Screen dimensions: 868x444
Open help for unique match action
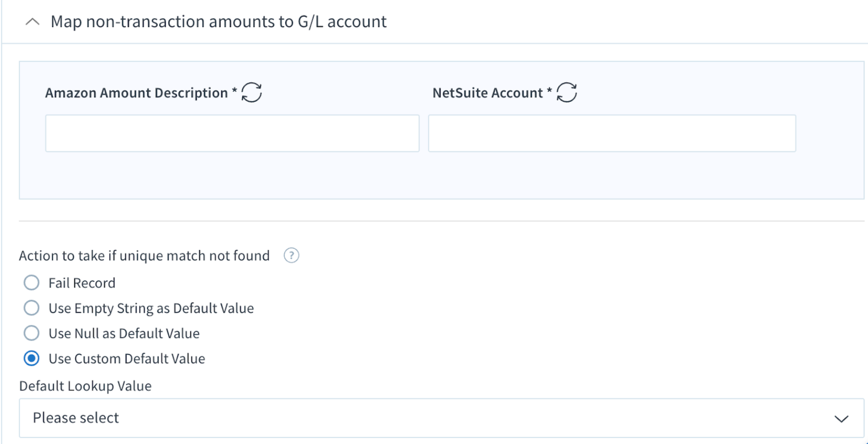291,256
